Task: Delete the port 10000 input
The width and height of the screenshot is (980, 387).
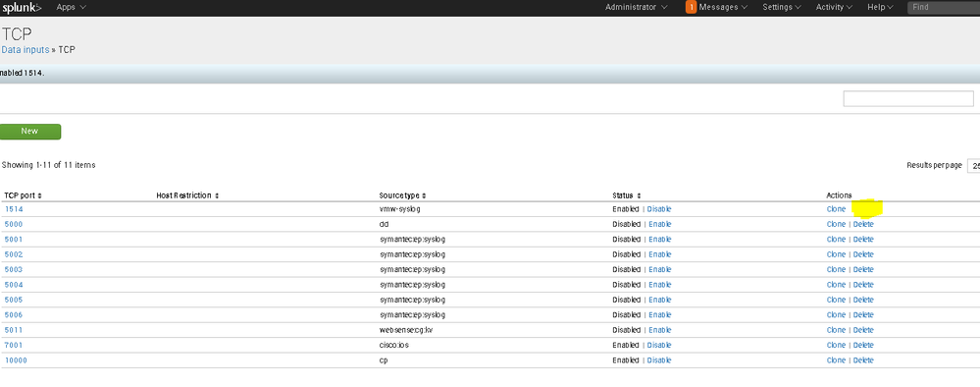Action: click(x=863, y=360)
